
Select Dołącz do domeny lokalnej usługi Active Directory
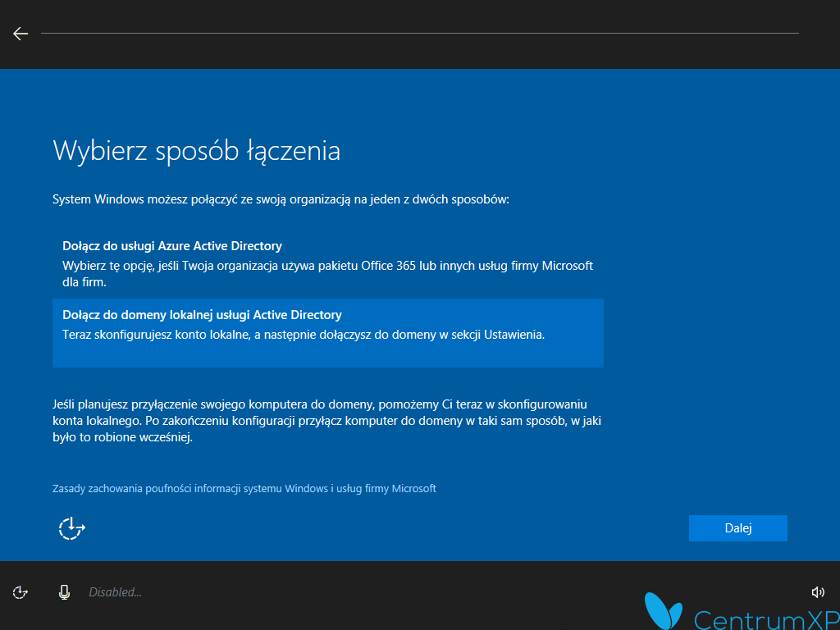pos(328,333)
